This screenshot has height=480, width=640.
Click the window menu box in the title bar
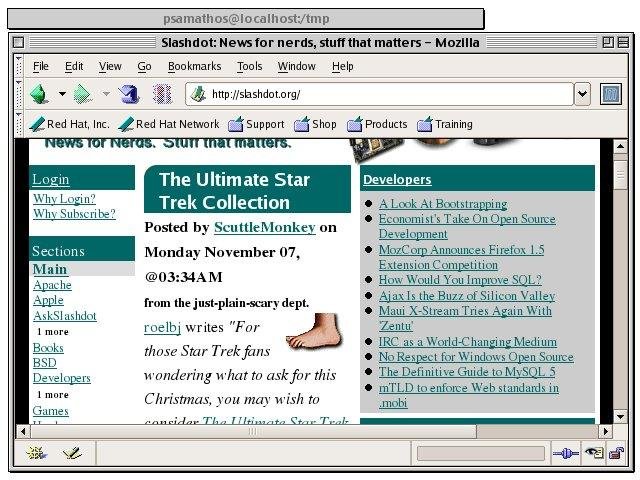[x=18, y=42]
